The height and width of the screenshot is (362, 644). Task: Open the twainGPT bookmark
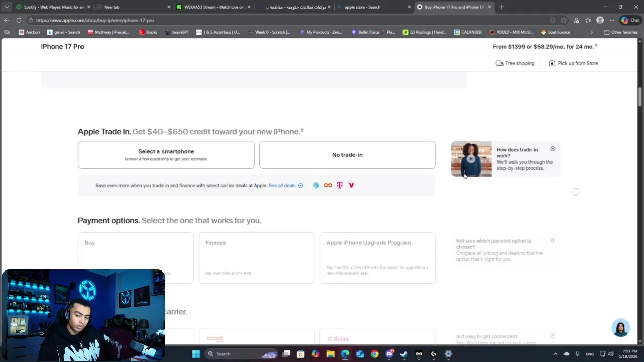tap(177, 32)
